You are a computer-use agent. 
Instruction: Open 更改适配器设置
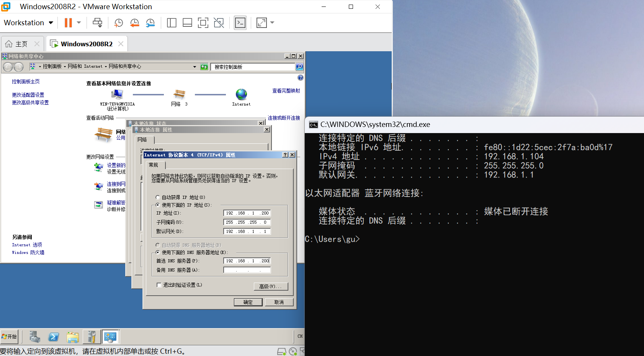coord(28,95)
